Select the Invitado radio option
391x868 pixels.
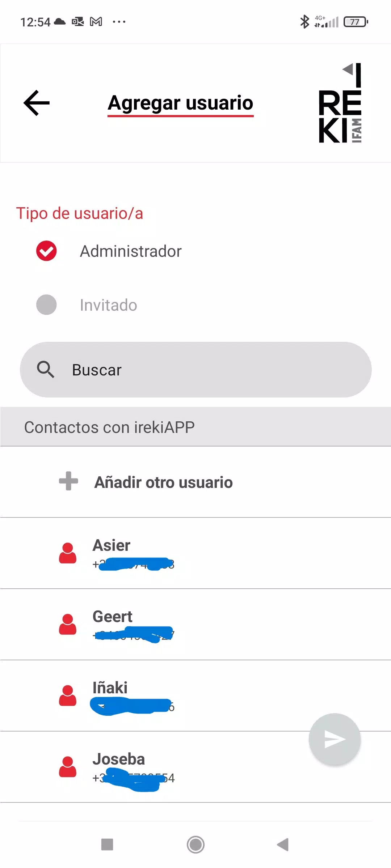(x=46, y=305)
